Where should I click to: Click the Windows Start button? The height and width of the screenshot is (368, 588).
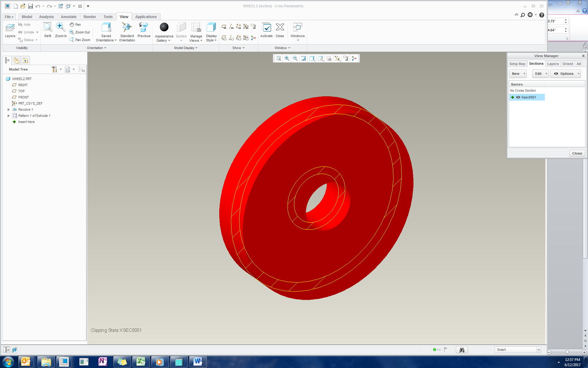pyautogui.click(x=8, y=362)
